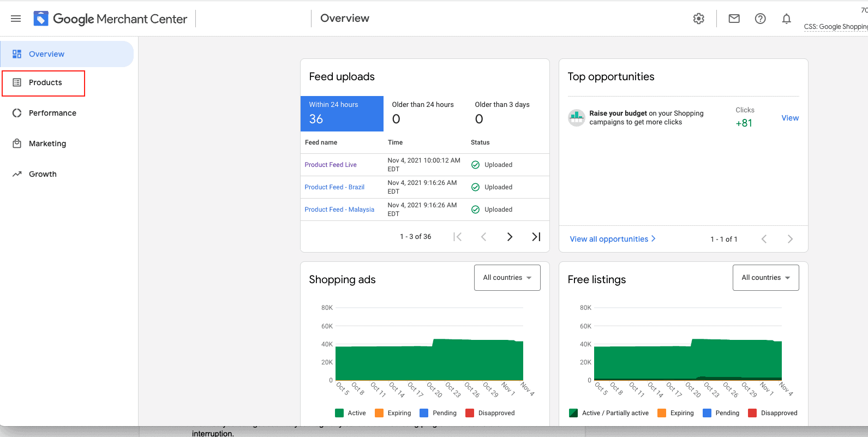Click View for the budget opportunity

(790, 118)
